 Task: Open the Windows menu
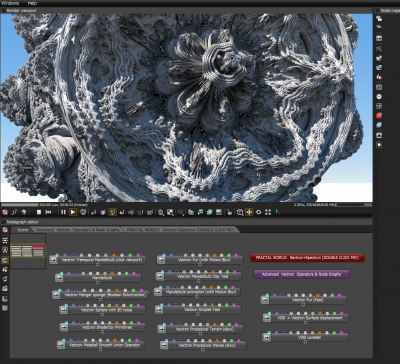(11, 3)
